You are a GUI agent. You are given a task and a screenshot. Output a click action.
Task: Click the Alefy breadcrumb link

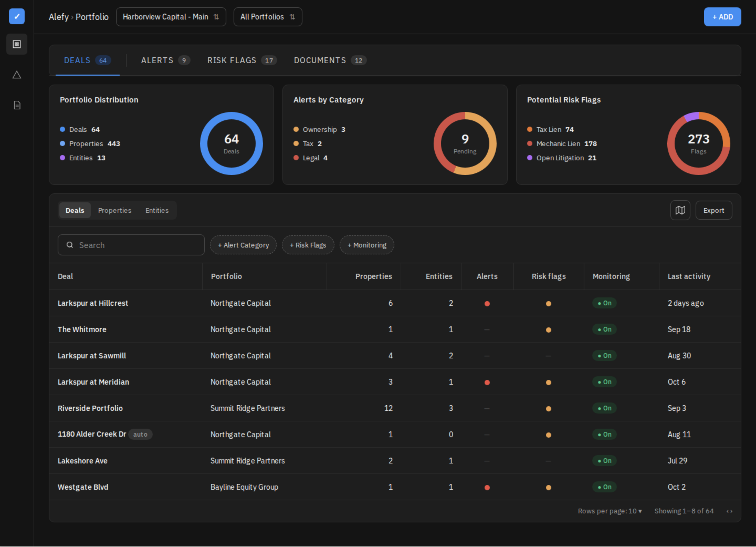pos(59,17)
